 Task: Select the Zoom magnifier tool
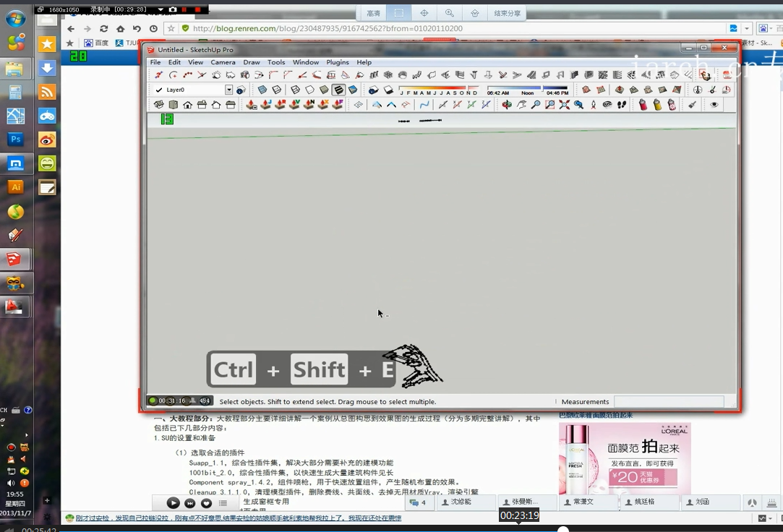pos(535,105)
